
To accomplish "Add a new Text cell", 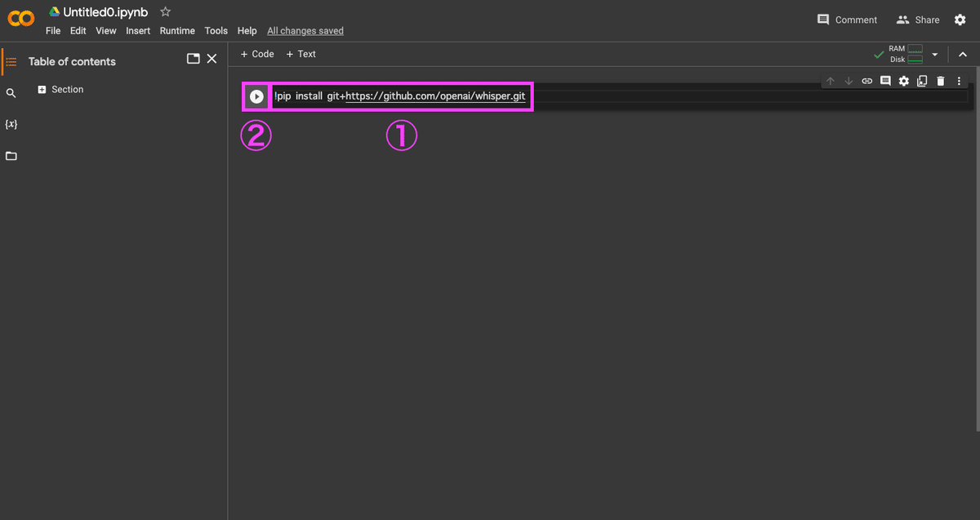I will pyautogui.click(x=301, y=54).
